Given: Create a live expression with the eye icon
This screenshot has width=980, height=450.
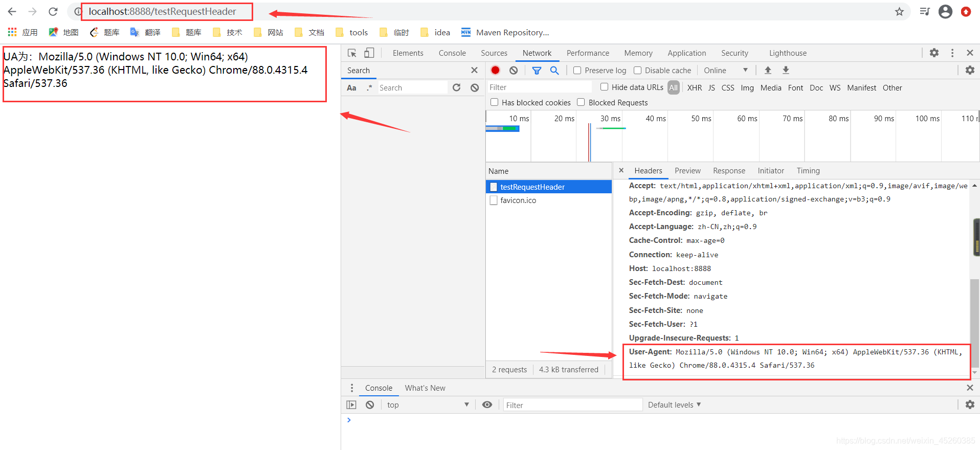Looking at the screenshot, I should pos(487,404).
